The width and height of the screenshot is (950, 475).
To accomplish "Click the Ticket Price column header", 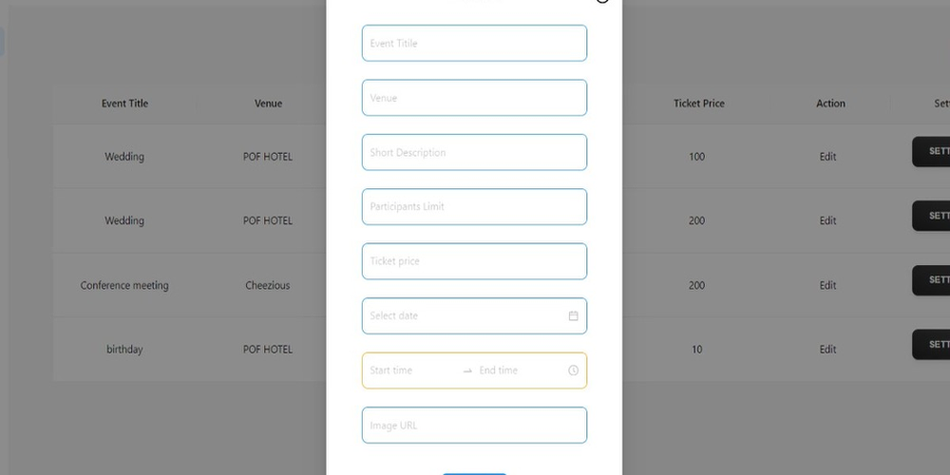I will coord(699,104).
